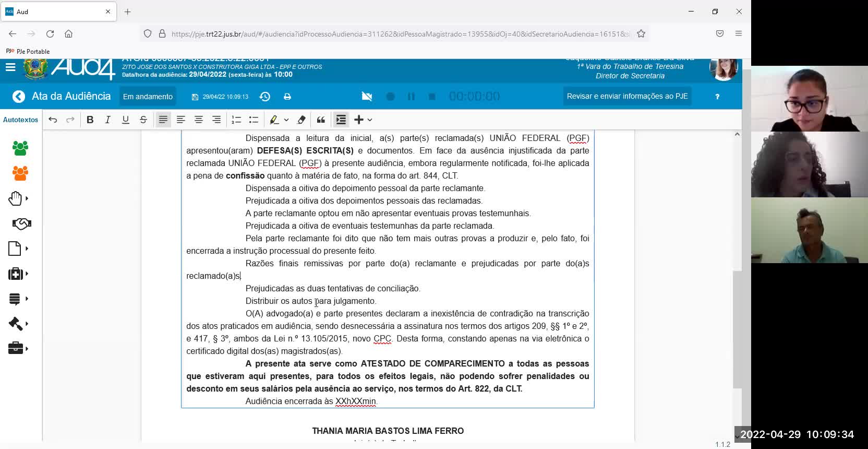This screenshot has height=449, width=868.
Task: Open the version history clock icon
Action: (x=265, y=97)
